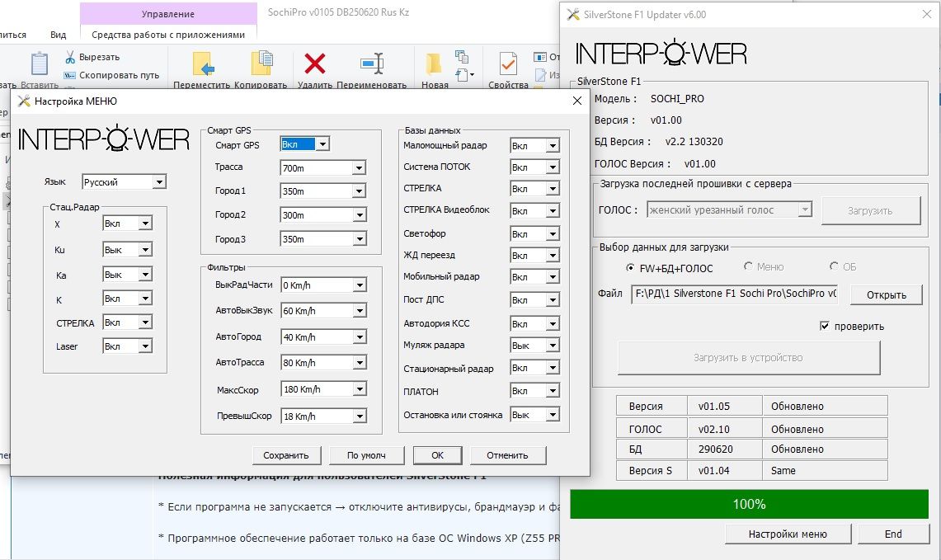Click the Easy access icon in ribbon
The width and height of the screenshot is (941, 560).
(x=463, y=75)
